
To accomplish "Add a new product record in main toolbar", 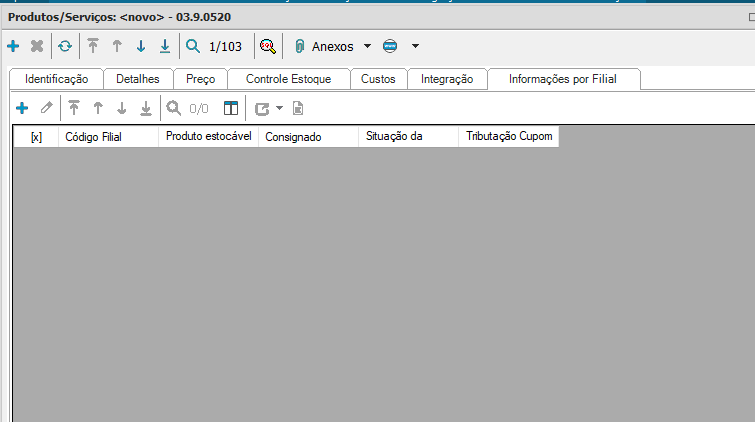I will tap(13, 46).
